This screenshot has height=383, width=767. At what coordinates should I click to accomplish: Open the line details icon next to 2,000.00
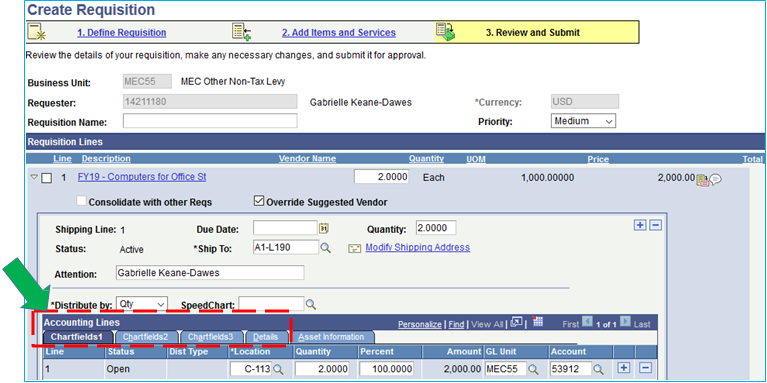702,180
